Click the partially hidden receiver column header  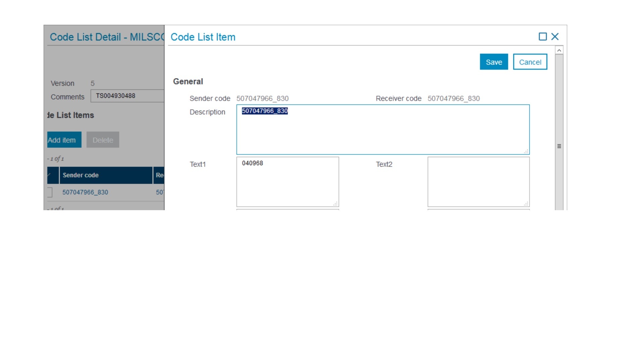click(x=159, y=175)
